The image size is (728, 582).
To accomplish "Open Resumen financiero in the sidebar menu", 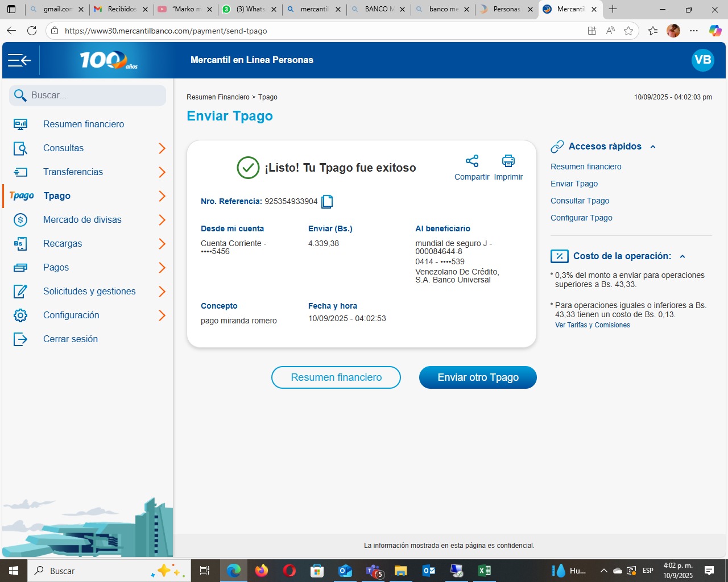I will [84, 124].
